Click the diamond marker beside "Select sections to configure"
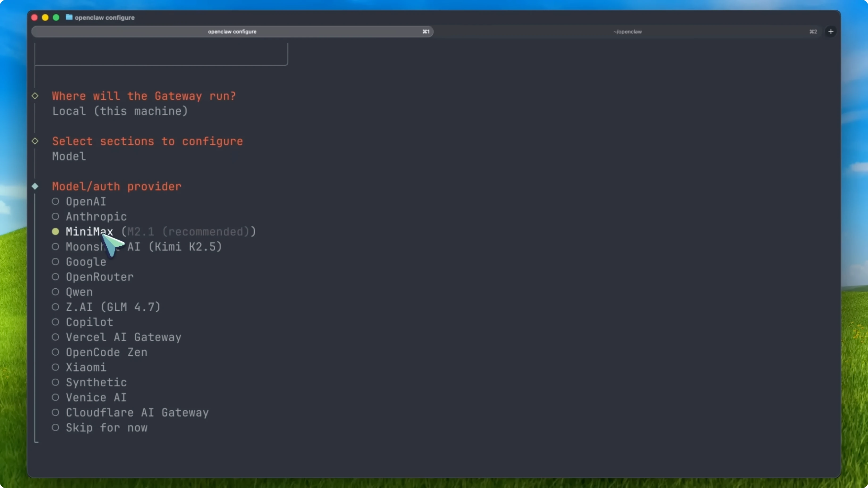 [x=35, y=141]
